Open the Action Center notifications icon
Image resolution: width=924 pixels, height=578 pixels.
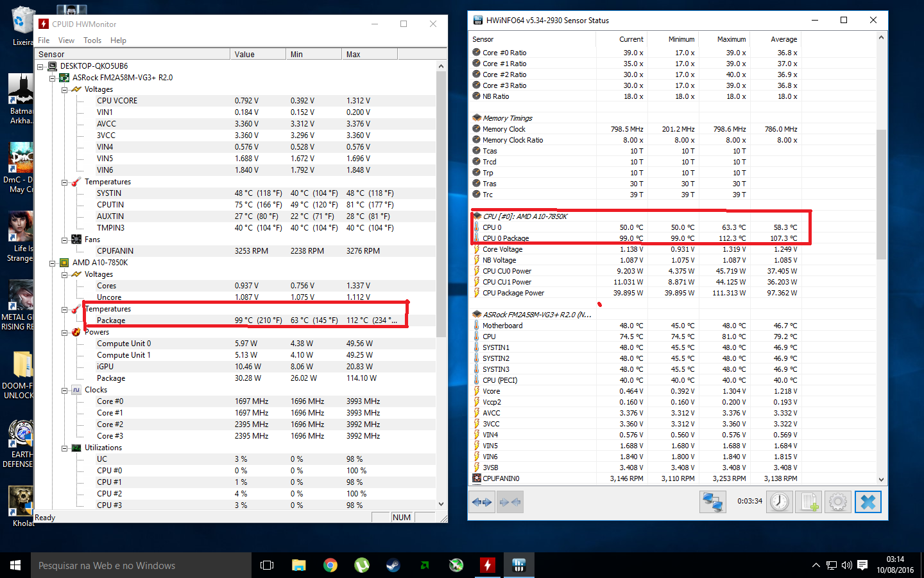(x=862, y=565)
